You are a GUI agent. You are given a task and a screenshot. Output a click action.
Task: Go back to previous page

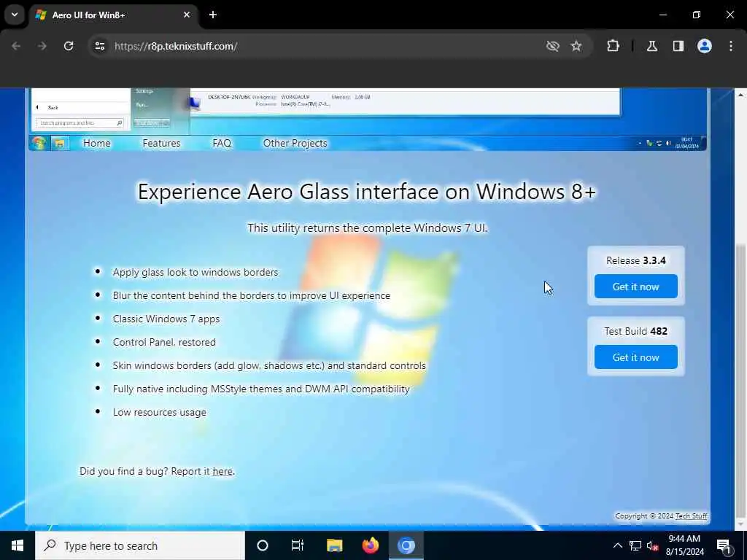point(16,46)
